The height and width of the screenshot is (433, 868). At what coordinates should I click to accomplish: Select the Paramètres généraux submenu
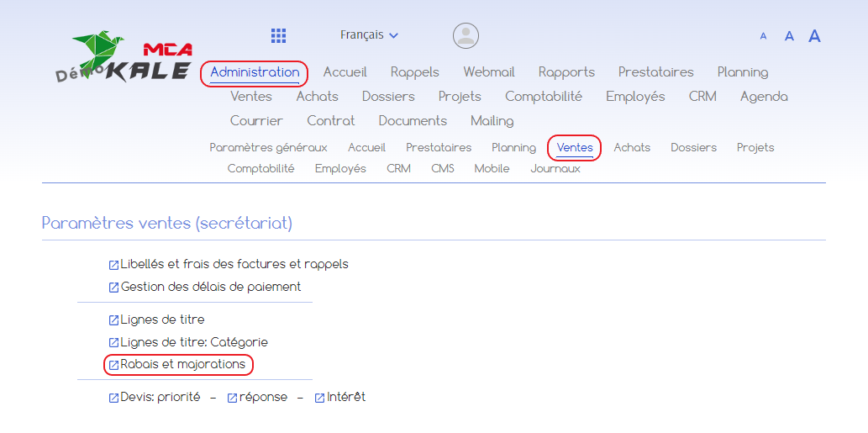(268, 148)
